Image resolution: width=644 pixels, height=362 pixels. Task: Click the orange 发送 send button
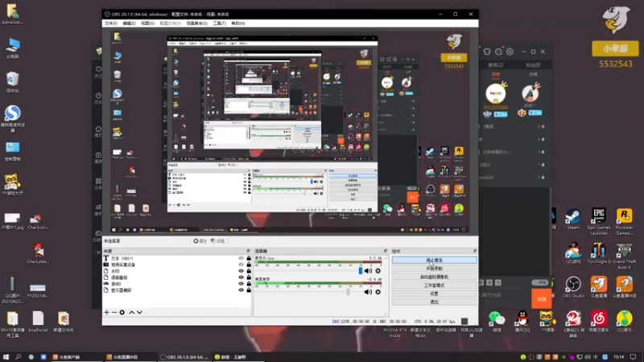(x=541, y=298)
